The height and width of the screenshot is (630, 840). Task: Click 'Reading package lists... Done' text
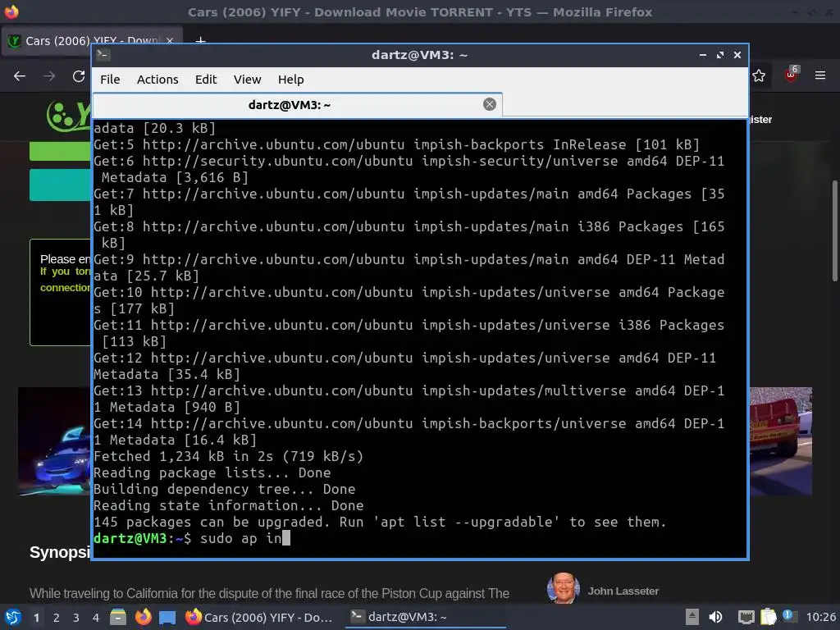[x=212, y=473]
